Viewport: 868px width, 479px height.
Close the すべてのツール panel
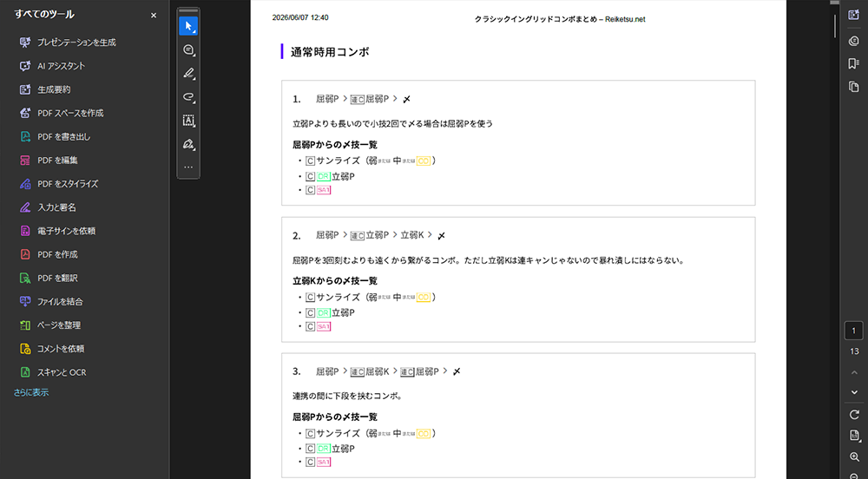click(154, 16)
